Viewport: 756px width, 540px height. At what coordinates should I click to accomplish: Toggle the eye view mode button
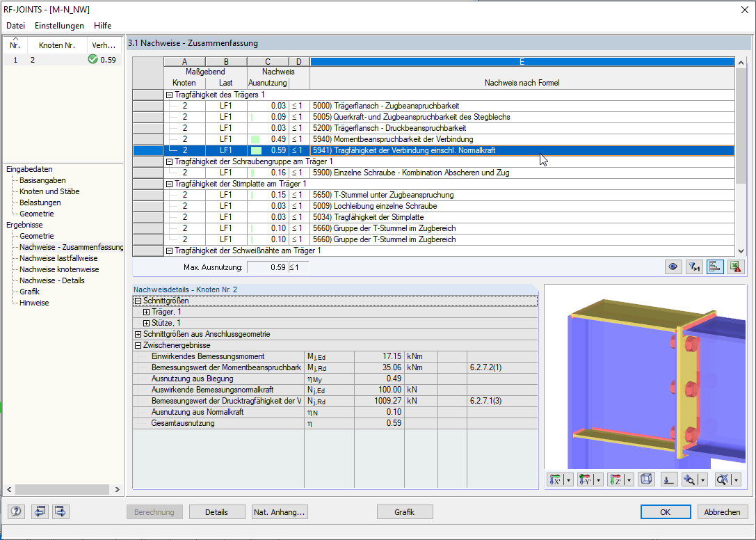(x=673, y=267)
